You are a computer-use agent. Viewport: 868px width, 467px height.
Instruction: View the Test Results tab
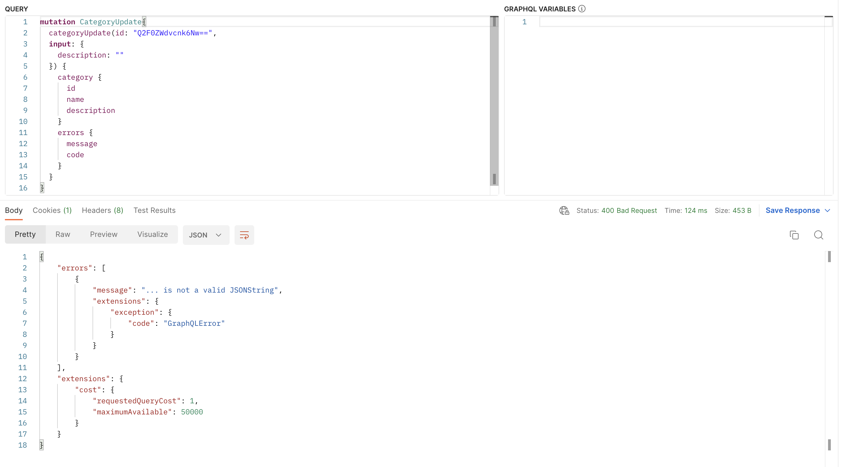(154, 210)
